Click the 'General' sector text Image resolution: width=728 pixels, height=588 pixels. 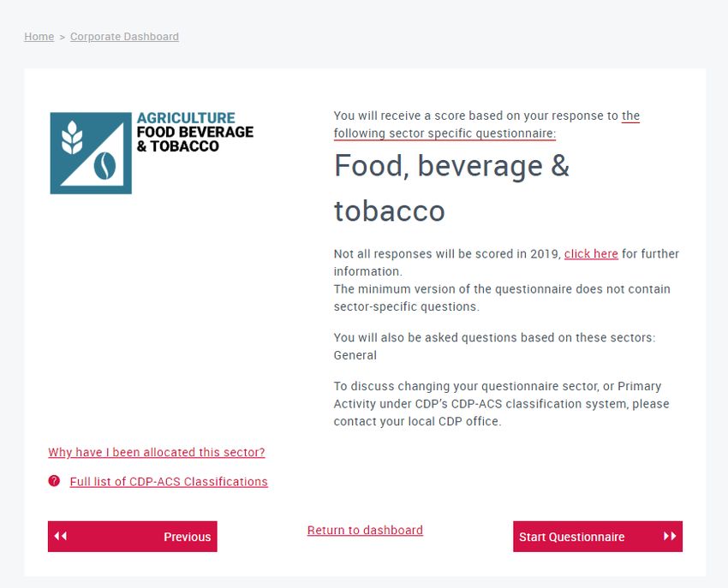click(x=355, y=355)
